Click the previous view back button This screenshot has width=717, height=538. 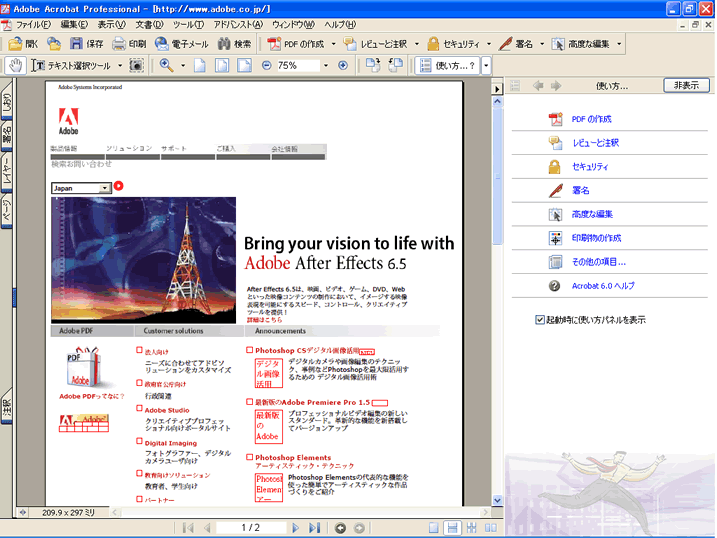(340, 528)
